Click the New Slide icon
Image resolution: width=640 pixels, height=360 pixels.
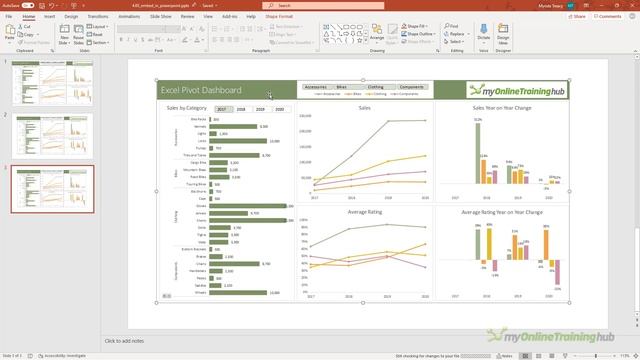tap(64, 29)
